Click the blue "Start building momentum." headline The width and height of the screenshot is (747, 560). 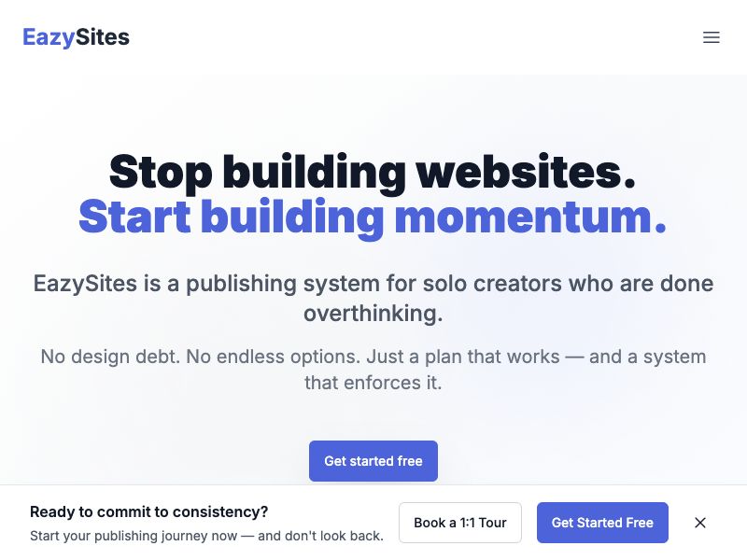(373, 217)
